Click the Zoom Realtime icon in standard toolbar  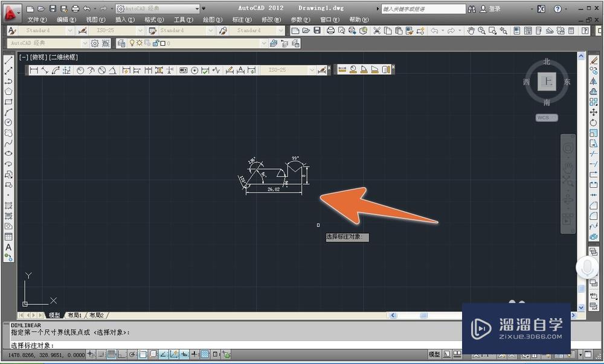481,30
